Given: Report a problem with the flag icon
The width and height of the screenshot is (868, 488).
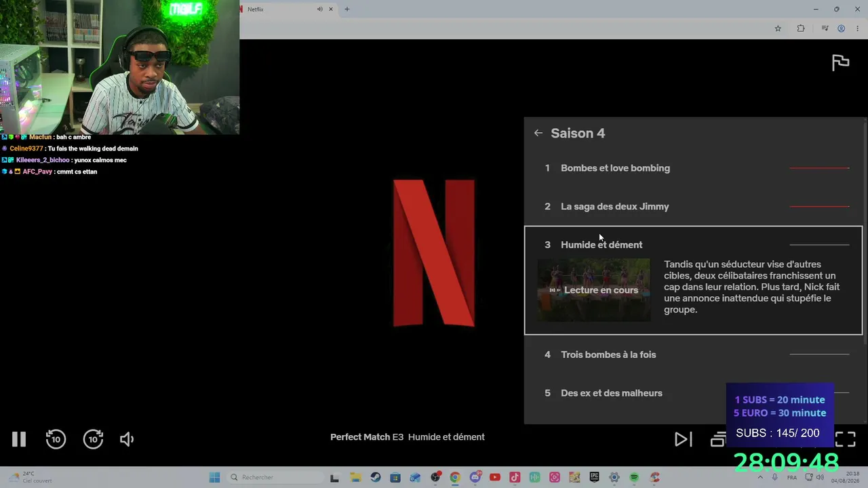Looking at the screenshot, I should (840, 62).
